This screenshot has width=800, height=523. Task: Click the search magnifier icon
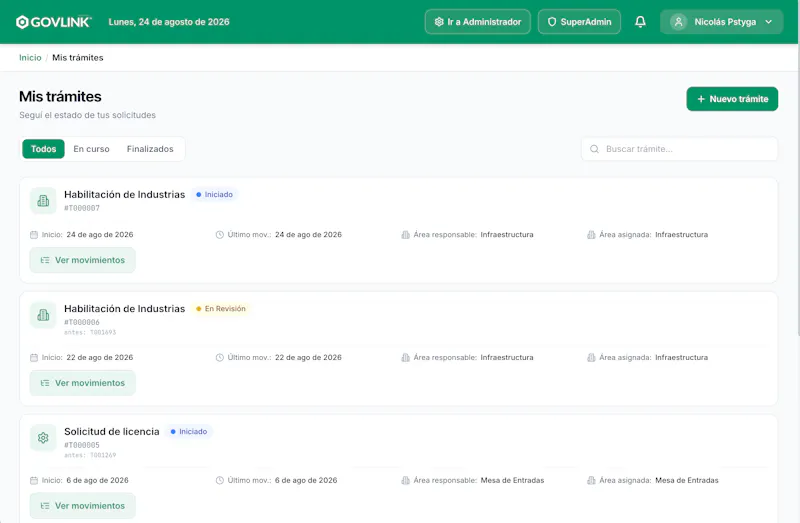pos(594,149)
